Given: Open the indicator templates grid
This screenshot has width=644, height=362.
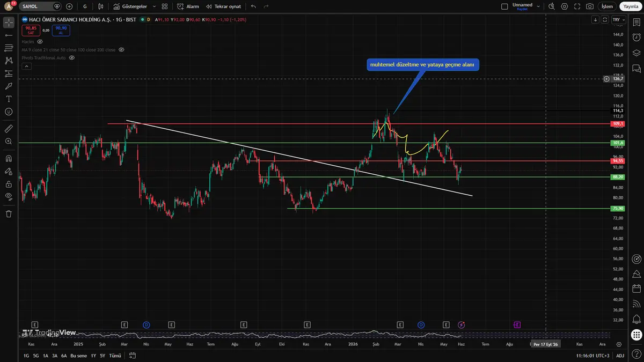Looking at the screenshot, I should tap(165, 6).
